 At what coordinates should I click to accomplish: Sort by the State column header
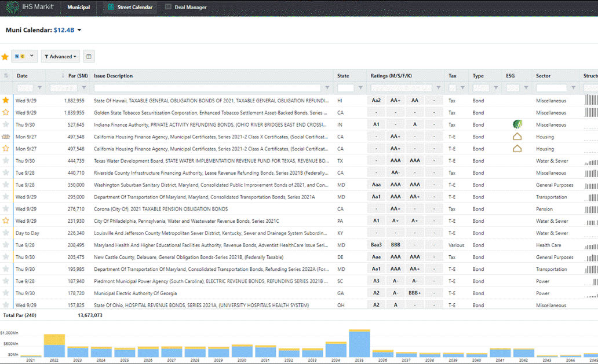343,76
